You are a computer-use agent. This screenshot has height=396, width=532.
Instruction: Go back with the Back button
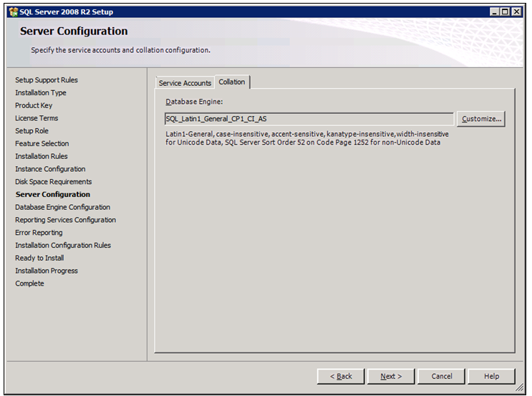(x=341, y=376)
